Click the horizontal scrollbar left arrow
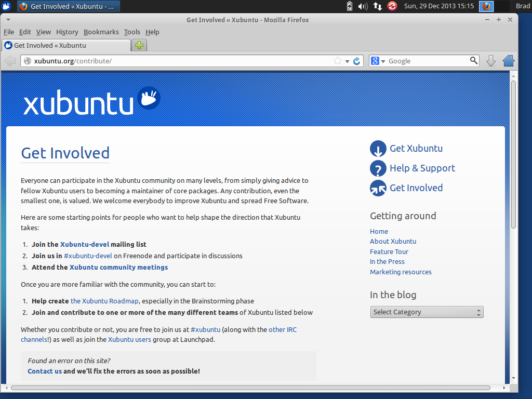Screen dimensions: 532x399 6,388
